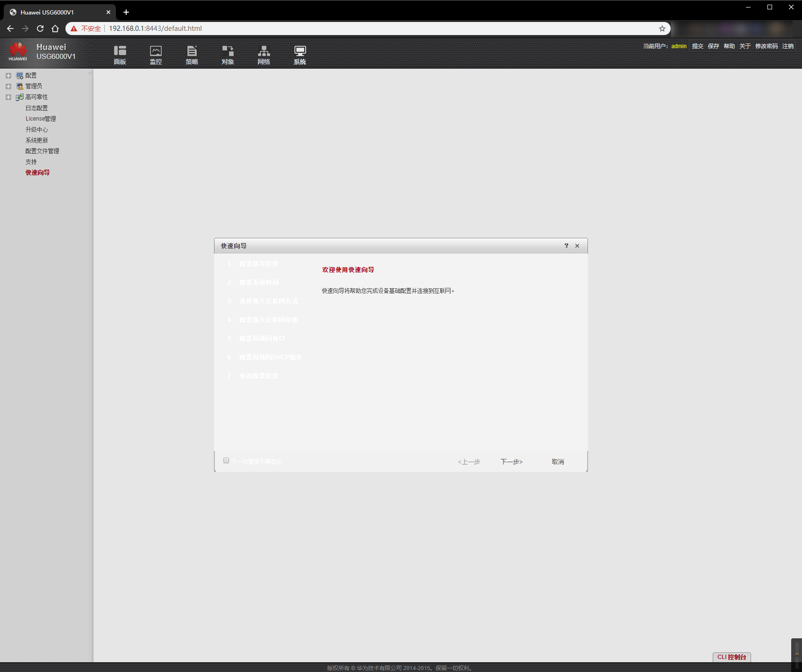Collapse the left navigation panel
802x672 pixels.
point(90,73)
